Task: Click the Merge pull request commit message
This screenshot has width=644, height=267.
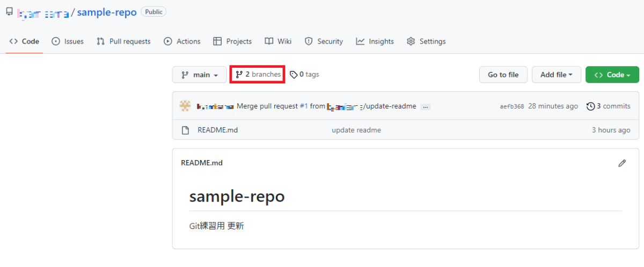Action: tap(267, 106)
